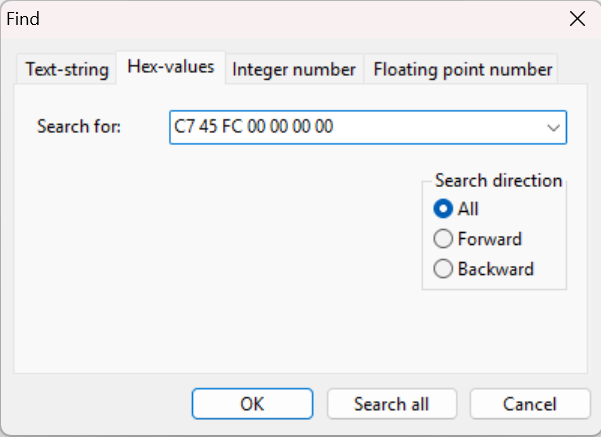The width and height of the screenshot is (601, 437).
Task: Click the word "Backward" beside its radio
Action: point(495,269)
